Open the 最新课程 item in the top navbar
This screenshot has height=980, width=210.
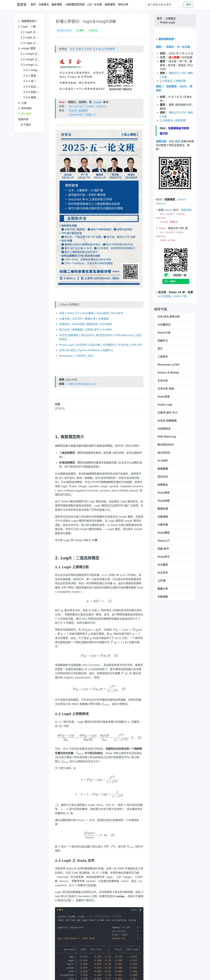pos(56,5)
